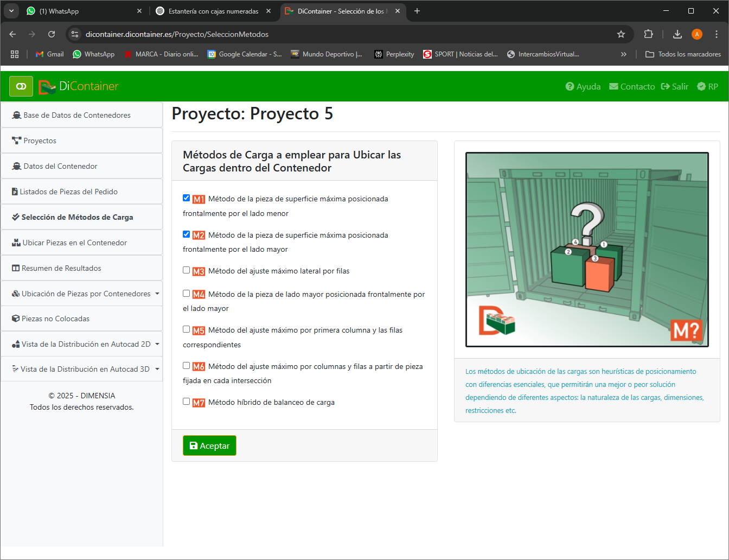
Task: Open the IntercambiosVirtual bookmark
Action: click(x=543, y=54)
